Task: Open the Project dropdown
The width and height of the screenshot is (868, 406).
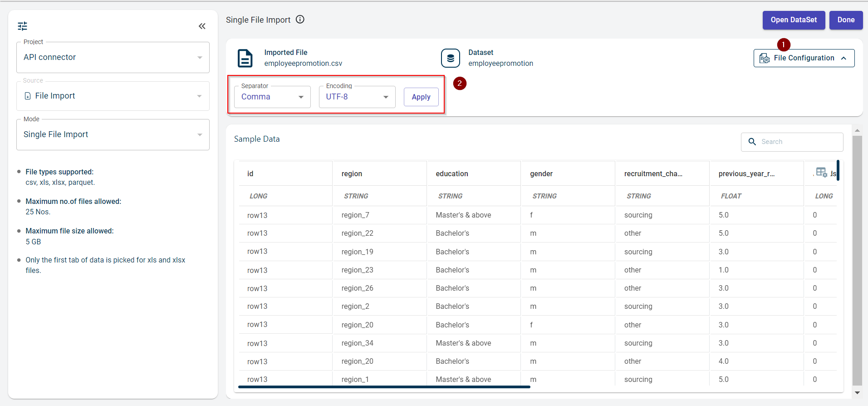Action: (x=113, y=58)
